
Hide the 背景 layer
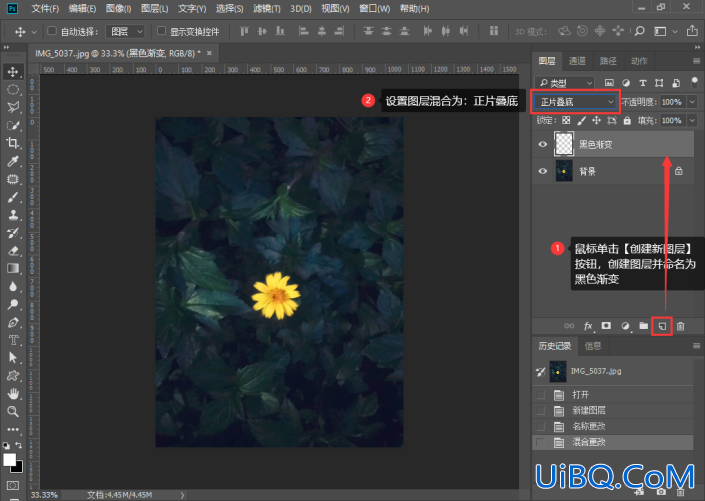[x=543, y=171]
